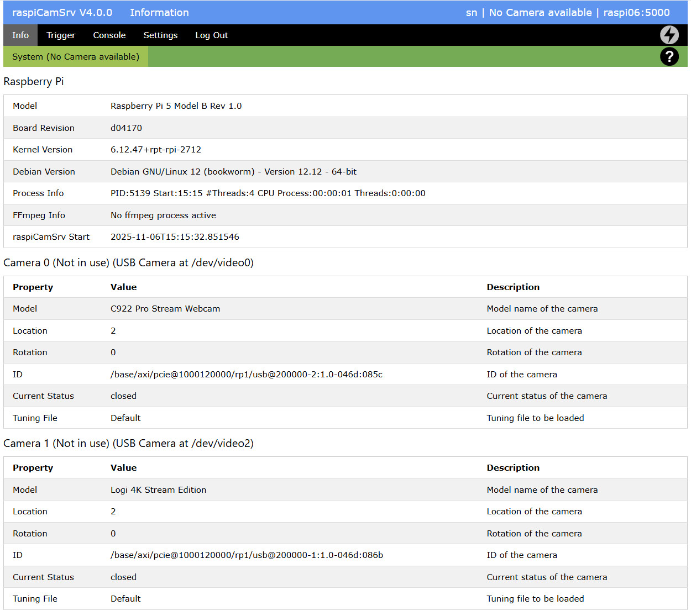
Task: Click the raspiCamSrv Start timestamp value
Action: pos(175,236)
